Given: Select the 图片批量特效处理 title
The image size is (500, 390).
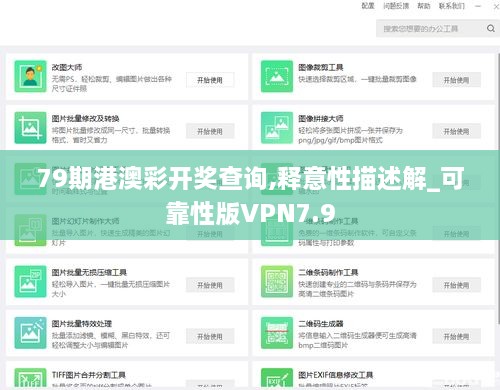Looking at the screenshot, I should [x=81, y=323].
